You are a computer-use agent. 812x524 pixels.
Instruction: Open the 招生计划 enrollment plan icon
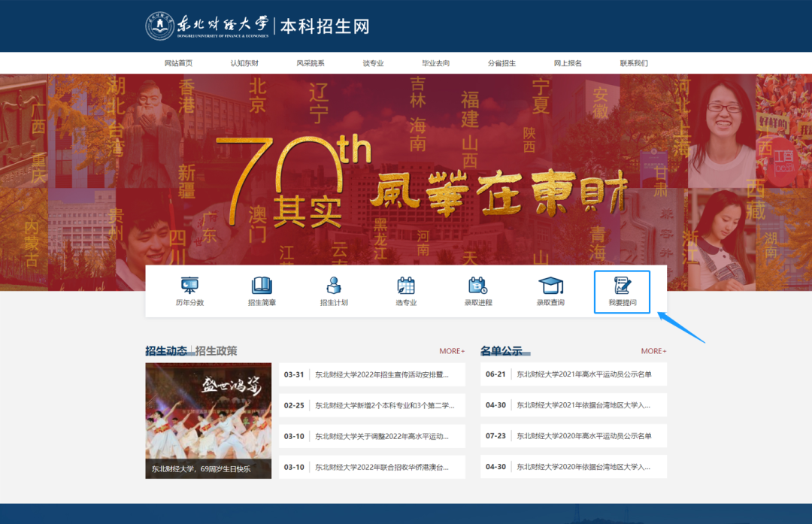click(334, 292)
